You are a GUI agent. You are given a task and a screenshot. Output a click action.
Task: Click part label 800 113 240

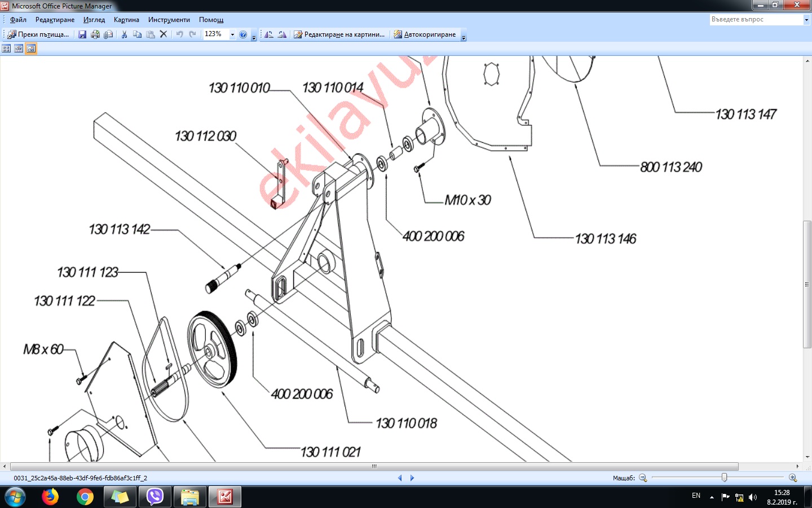pyautogui.click(x=671, y=167)
